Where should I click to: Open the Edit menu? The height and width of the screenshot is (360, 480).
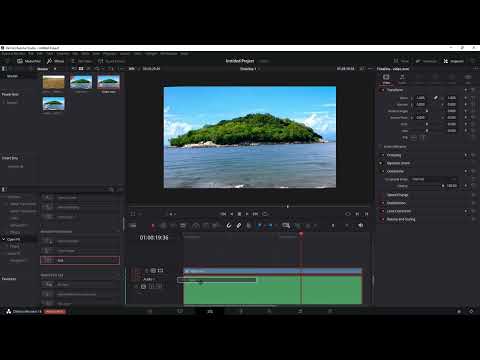pyautogui.click(x=40, y=53)
